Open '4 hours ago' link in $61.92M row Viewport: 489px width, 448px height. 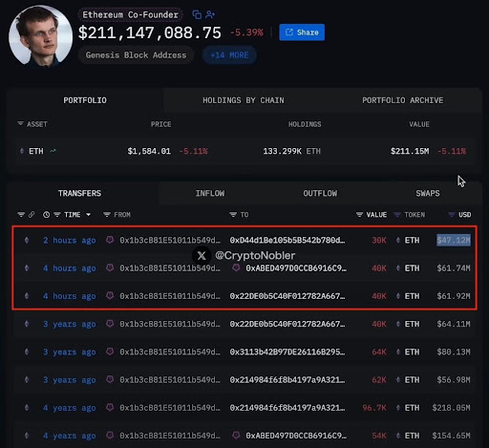coord(70,296)
